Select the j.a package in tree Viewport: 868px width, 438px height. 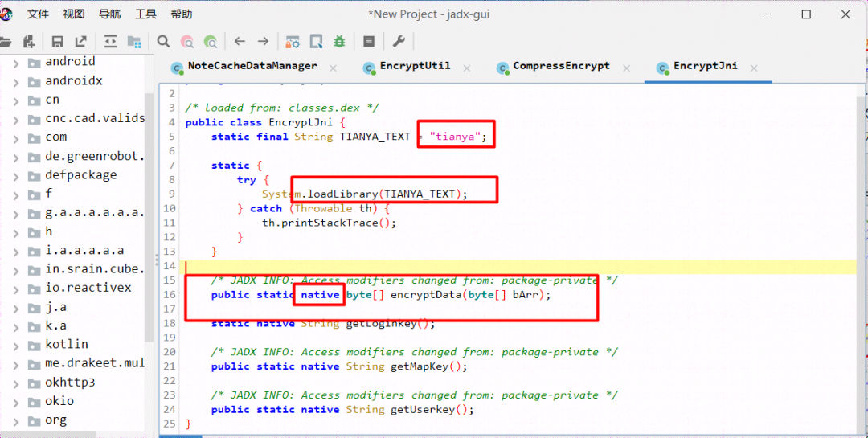tap(56, 307)
